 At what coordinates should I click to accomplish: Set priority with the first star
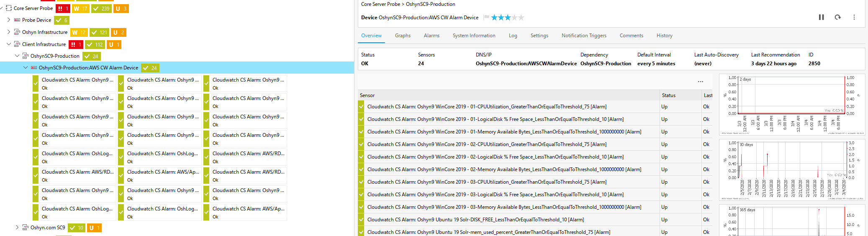pos(494,17)
